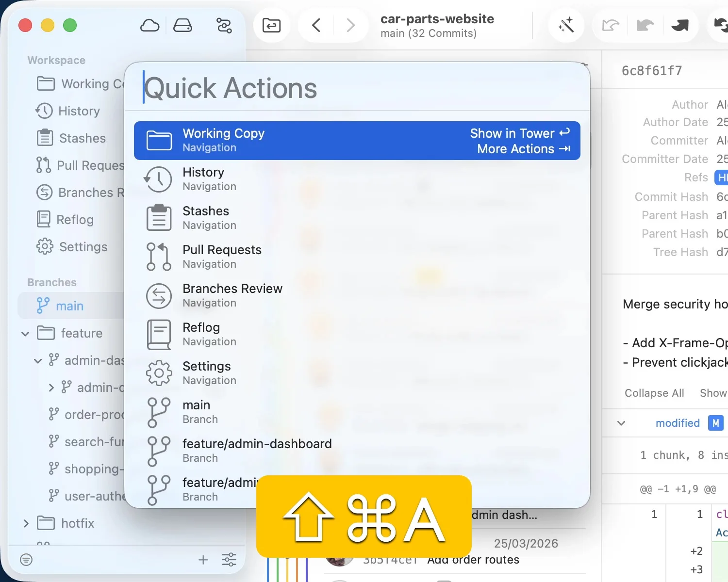The image size is (728, 582).
Task: Click the commit hash 6c8f61f7 header
Action: tap(652, 71)
